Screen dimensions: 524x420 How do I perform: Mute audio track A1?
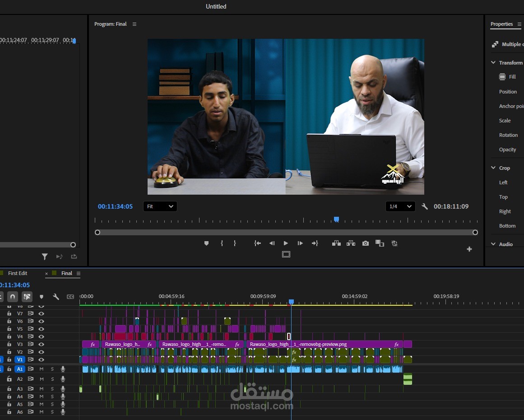pos(42,369)
